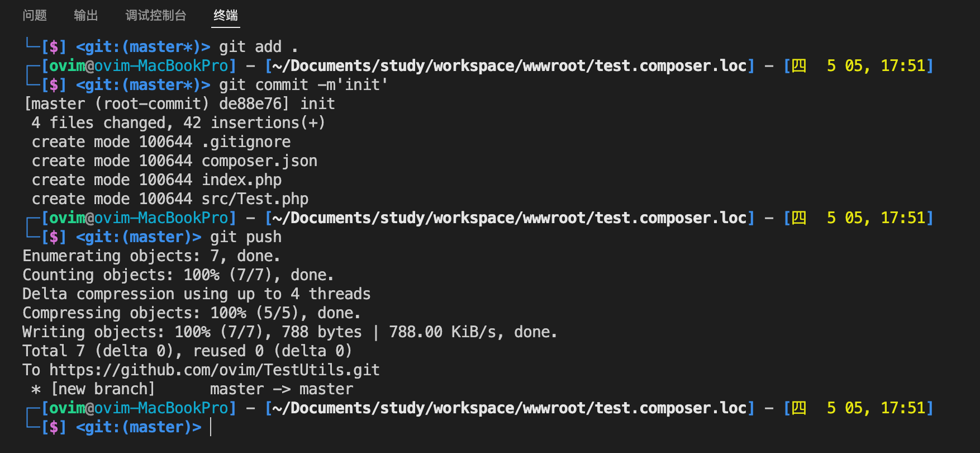Click the '4 files changed' summary line
980x453 pixels.
[x=178, y=123]
